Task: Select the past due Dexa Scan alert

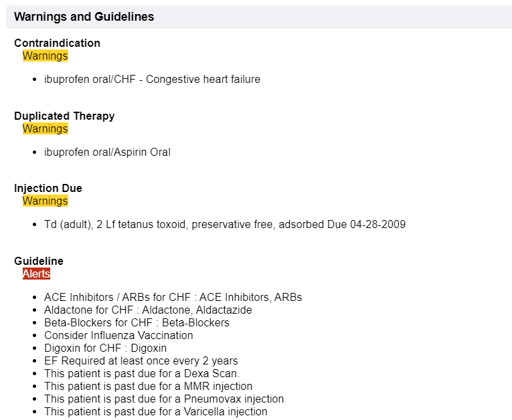Action: coord(142,373)
